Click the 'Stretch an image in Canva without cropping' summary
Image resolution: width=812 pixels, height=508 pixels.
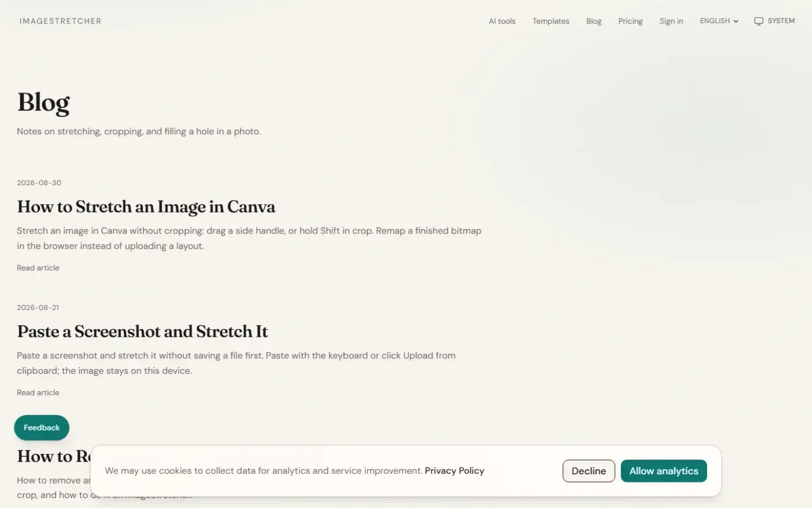(249, 238)
